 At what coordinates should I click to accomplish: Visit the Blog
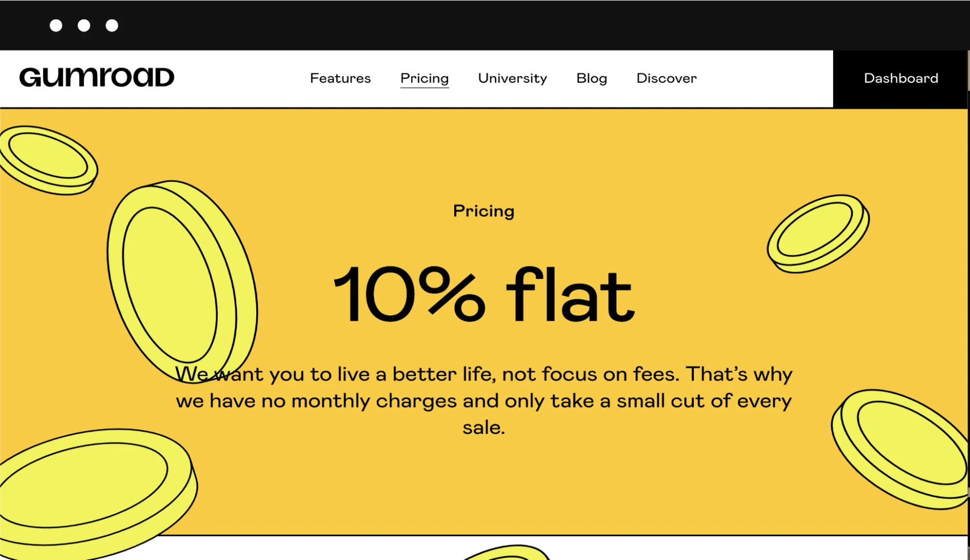coord(591,78)
